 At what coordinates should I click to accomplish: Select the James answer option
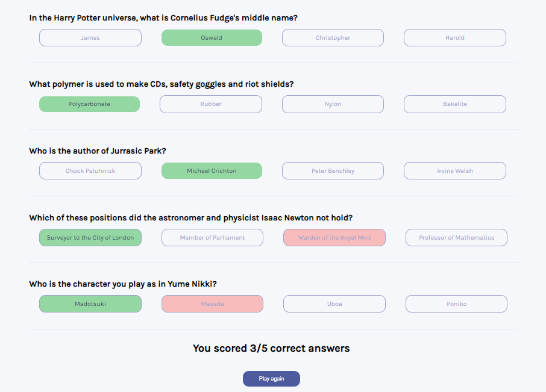pos(90,37)
